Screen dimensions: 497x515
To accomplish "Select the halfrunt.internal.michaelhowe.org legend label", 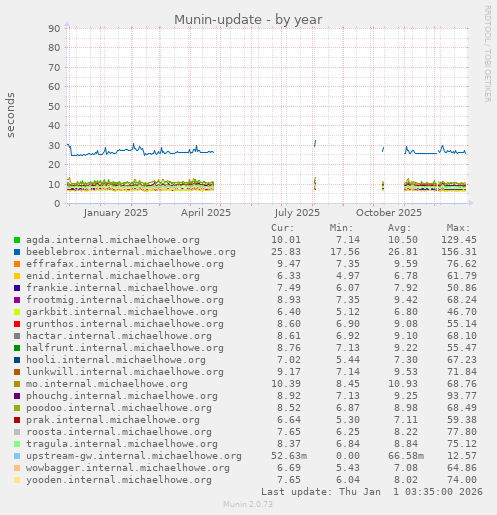I will [125, 348].
